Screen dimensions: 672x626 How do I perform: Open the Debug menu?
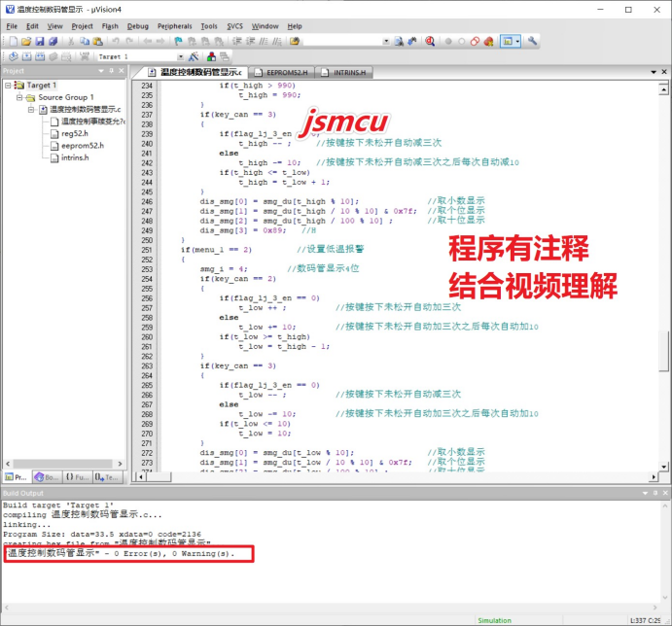[x=137, y=26]
